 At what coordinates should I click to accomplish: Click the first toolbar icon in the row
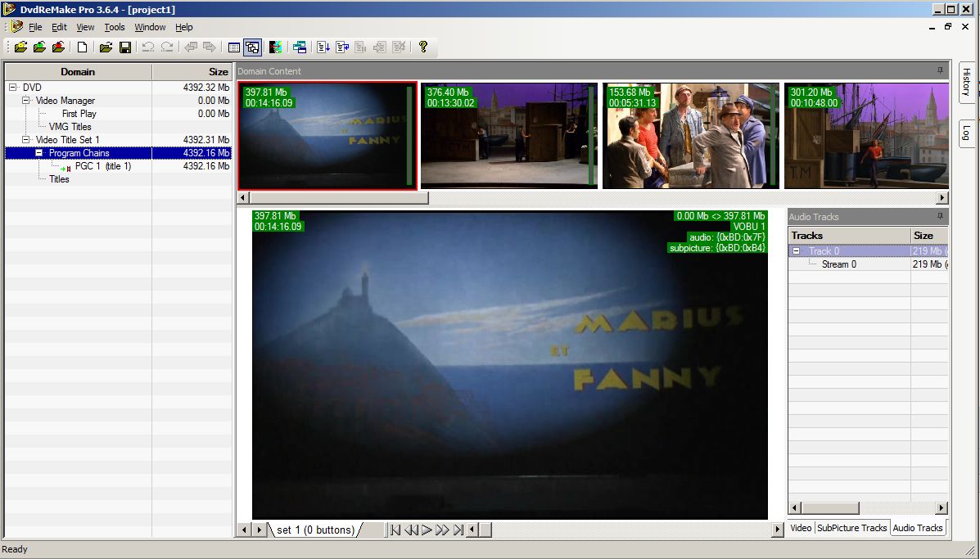click(20, 47)
